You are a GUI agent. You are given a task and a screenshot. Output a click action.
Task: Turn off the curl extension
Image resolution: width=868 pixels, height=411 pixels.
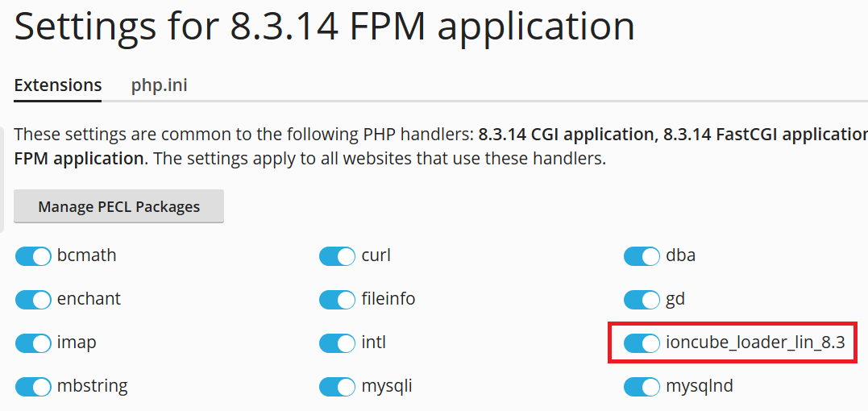pos(337,256)
